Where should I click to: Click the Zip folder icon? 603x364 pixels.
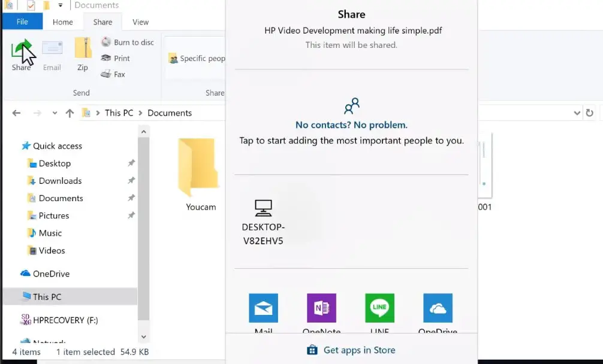pos(83,48)
